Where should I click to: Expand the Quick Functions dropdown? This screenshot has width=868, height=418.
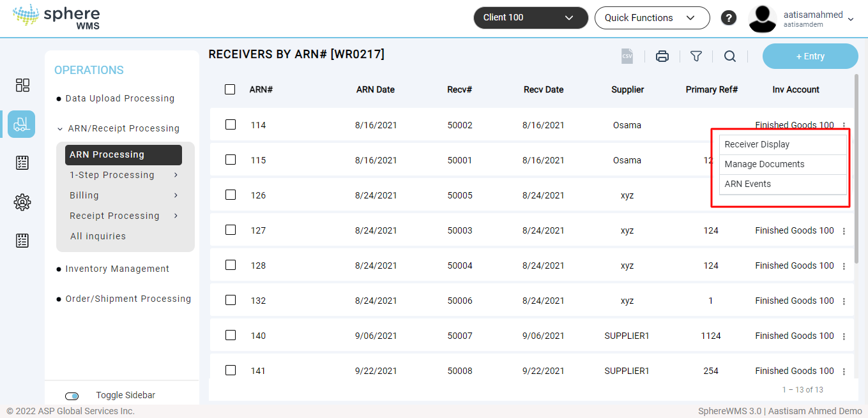click(x=651, y=18)
